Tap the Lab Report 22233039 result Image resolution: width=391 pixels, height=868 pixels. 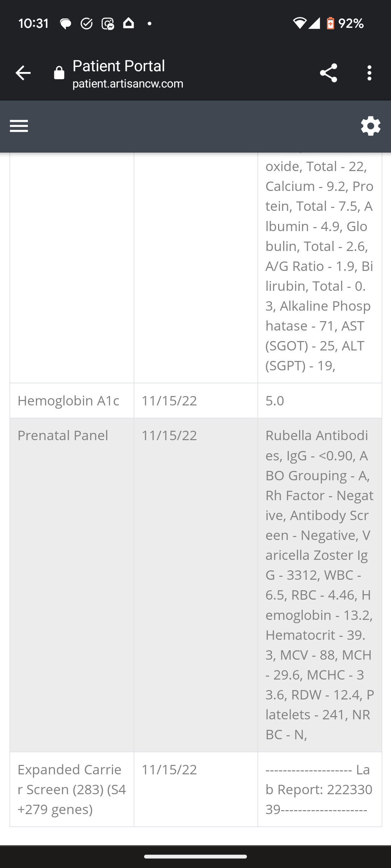tap(319, 789)
